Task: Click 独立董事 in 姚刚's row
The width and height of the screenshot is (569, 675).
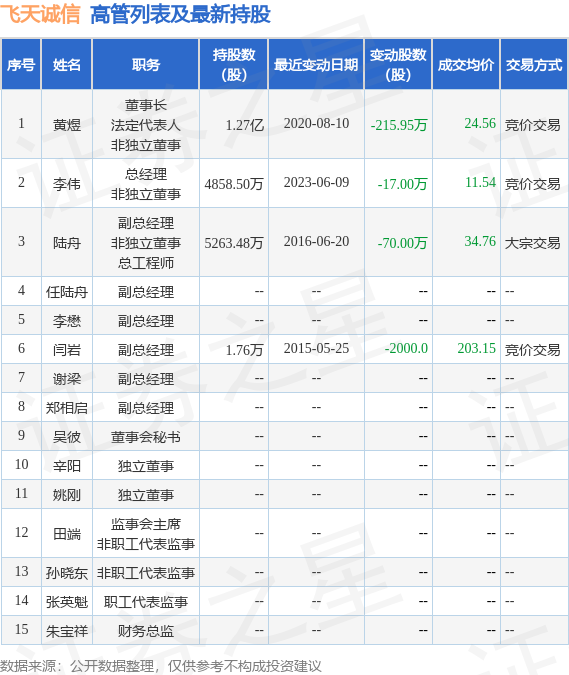Action: 146,495
